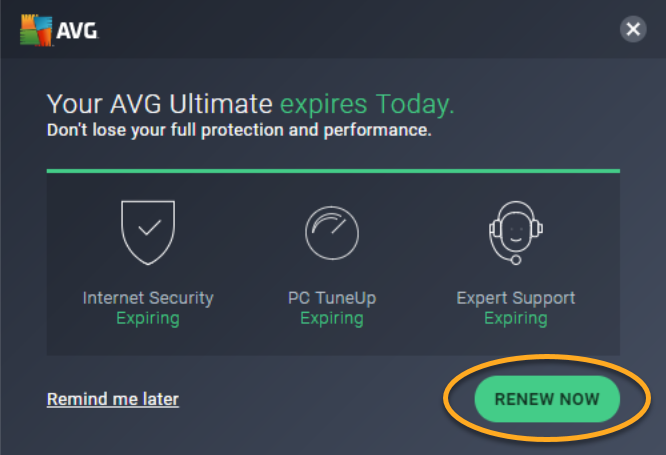Screen dimensions: 666x455
Task: Click the green horizontal bar above features
Action: pos(333,171)
